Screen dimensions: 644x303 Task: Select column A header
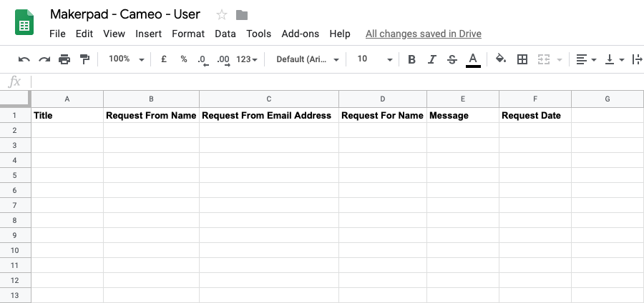(67, 99)
